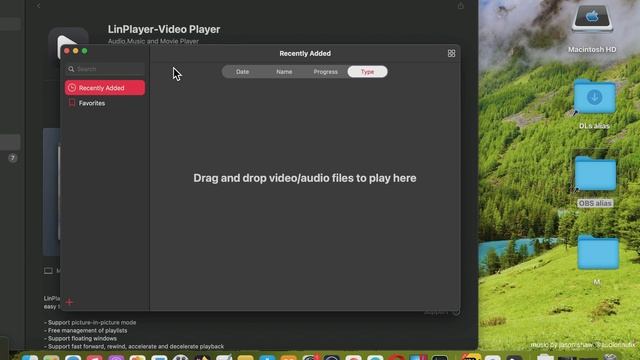Click the bookmark icon beside Favorites

72,103
